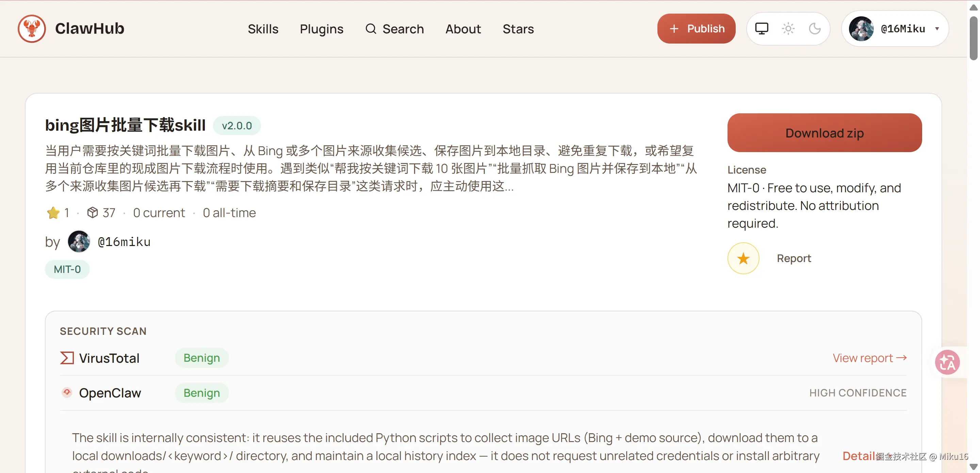Click the magnifier Search icon

coord(371,29)
